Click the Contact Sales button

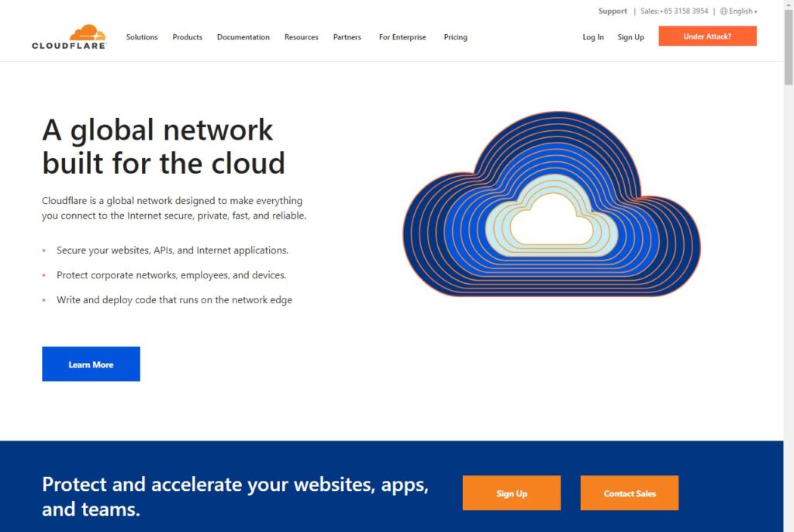coord(630,493)
